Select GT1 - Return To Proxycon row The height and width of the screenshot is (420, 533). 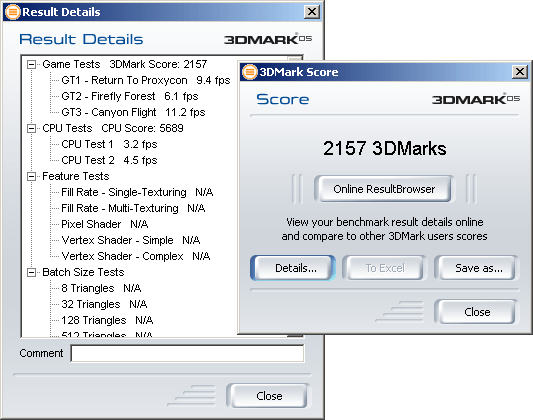tap(145, 81)
